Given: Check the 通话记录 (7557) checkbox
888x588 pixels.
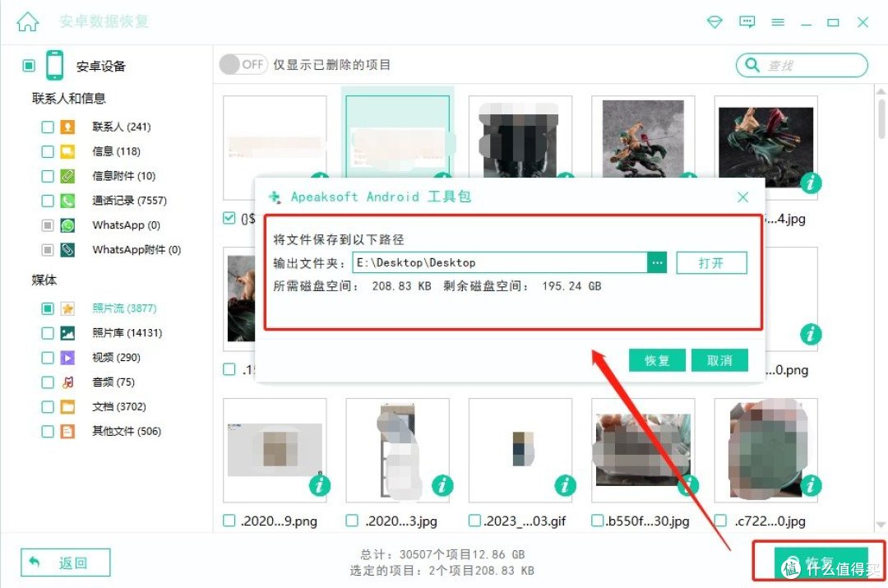Looking at the screenshot, I should point(48,201).
